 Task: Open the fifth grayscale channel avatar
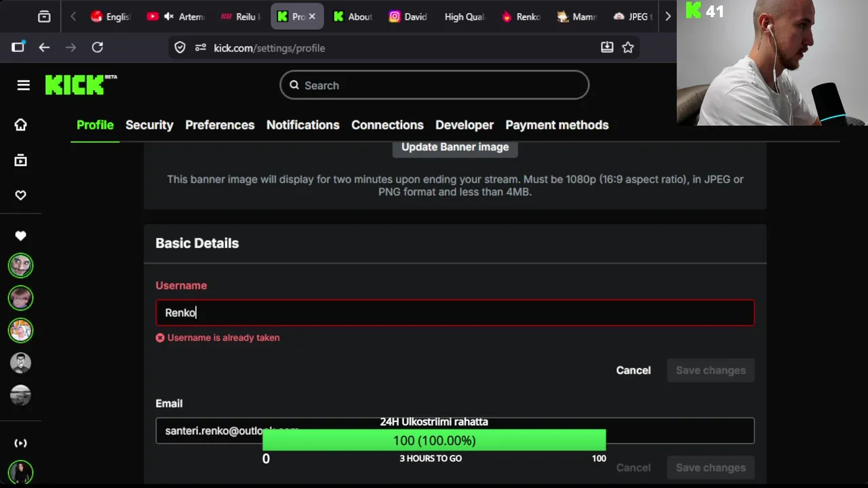20,395
